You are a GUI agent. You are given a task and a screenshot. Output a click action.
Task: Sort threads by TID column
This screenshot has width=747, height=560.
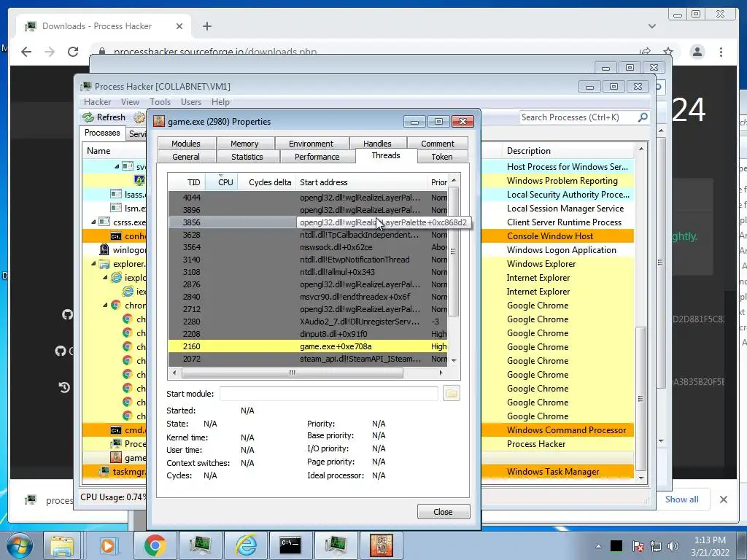[187, 182]
